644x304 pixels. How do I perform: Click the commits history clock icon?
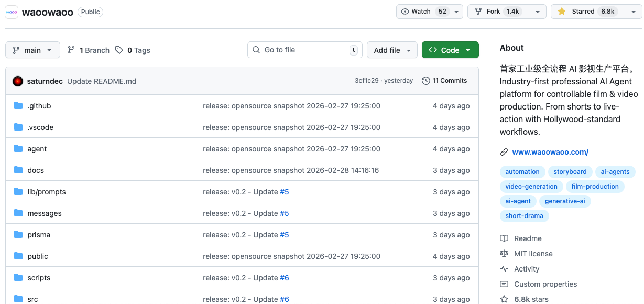click(426, 81)
